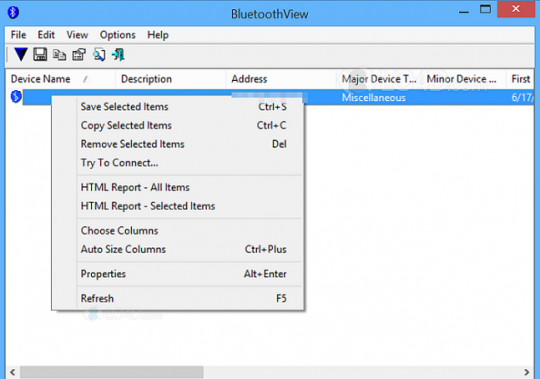
Task: Click the Copy Selected Items toolbar icon
Action: (59, 55)
